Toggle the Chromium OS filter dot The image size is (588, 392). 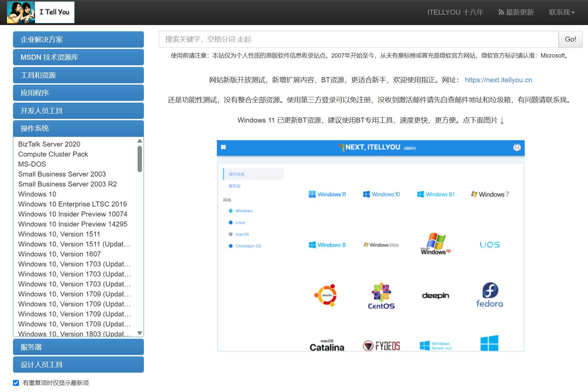(231, 246)
